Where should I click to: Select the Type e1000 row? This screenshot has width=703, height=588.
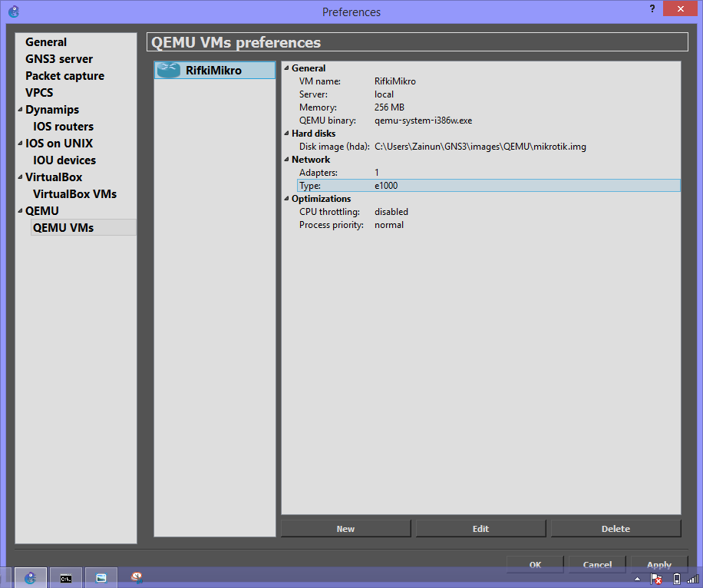click(x=489, y=185)
